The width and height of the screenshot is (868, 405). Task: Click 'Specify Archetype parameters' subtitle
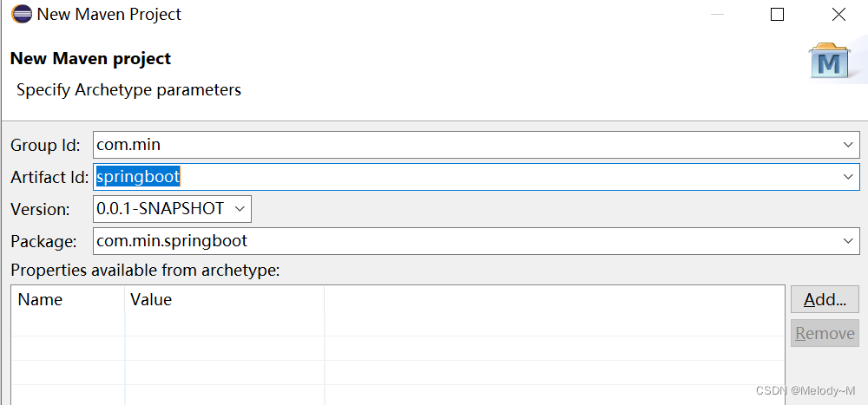[x=129, y=89]
